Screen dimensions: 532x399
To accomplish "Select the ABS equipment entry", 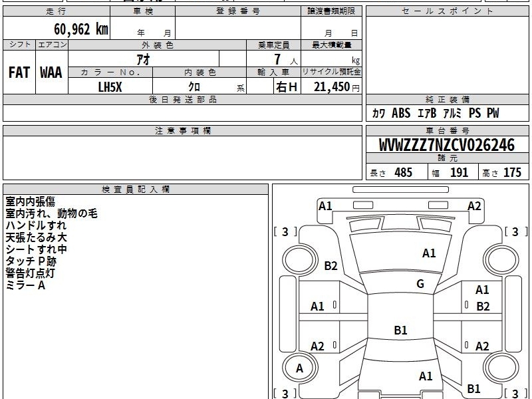I will coord(401,113).
